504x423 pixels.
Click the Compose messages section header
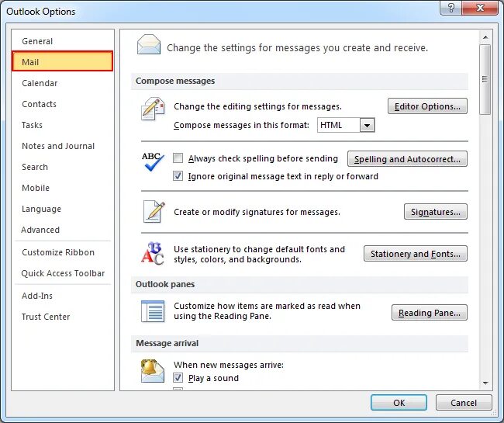click(x=299, y=81)
